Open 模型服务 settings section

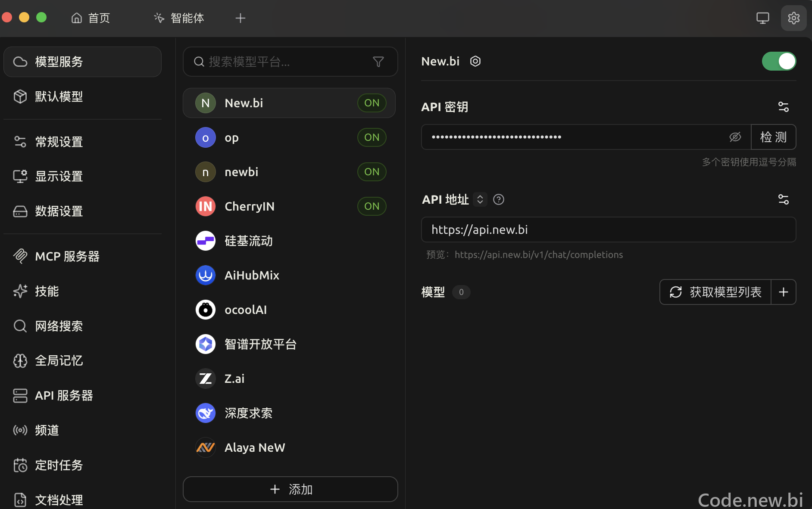82,62
